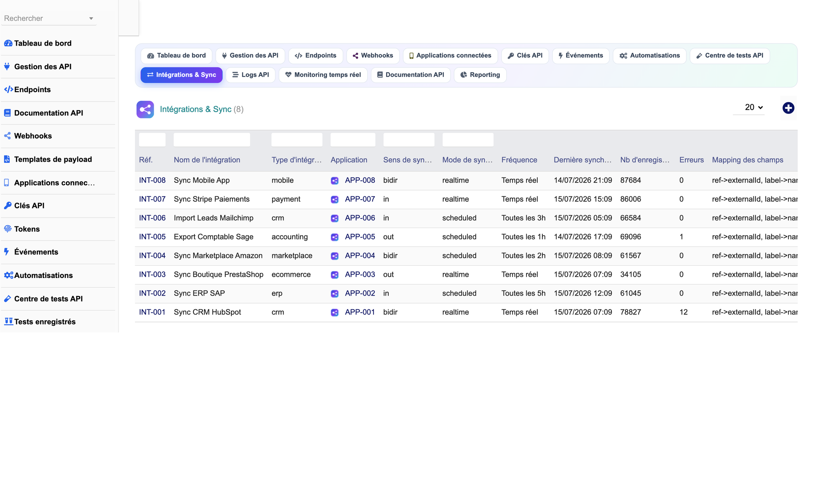Open the INT-005 integration link

(x=152, y=237)
